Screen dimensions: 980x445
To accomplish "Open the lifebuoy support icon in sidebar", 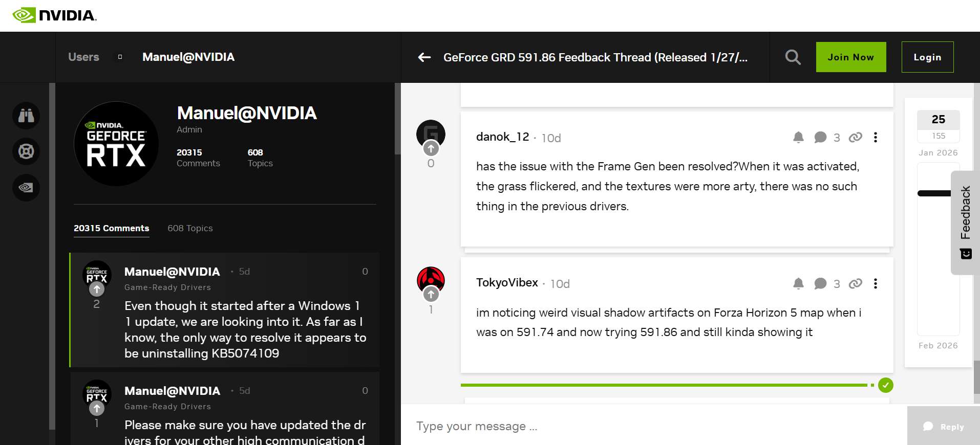I will pos(26,151).
